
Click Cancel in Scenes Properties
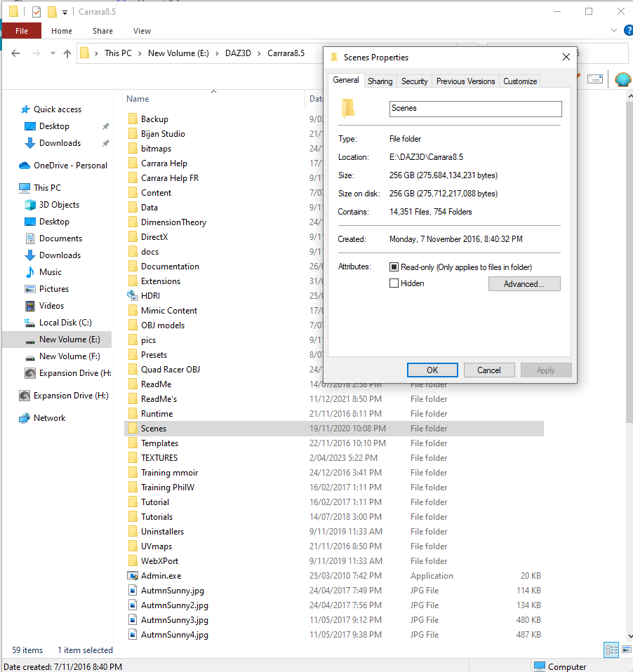489,370
